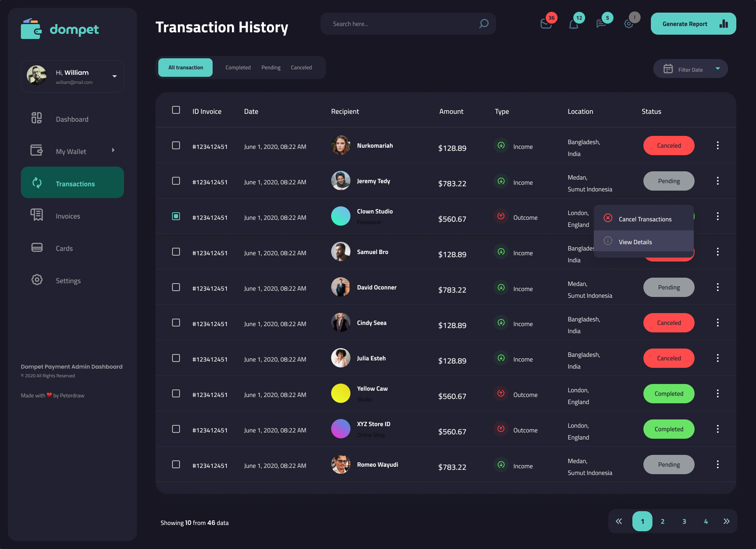The image size is (756, 549).
Task: Toggle the select-all checkbox in table header
Action: tap(176, 110)
